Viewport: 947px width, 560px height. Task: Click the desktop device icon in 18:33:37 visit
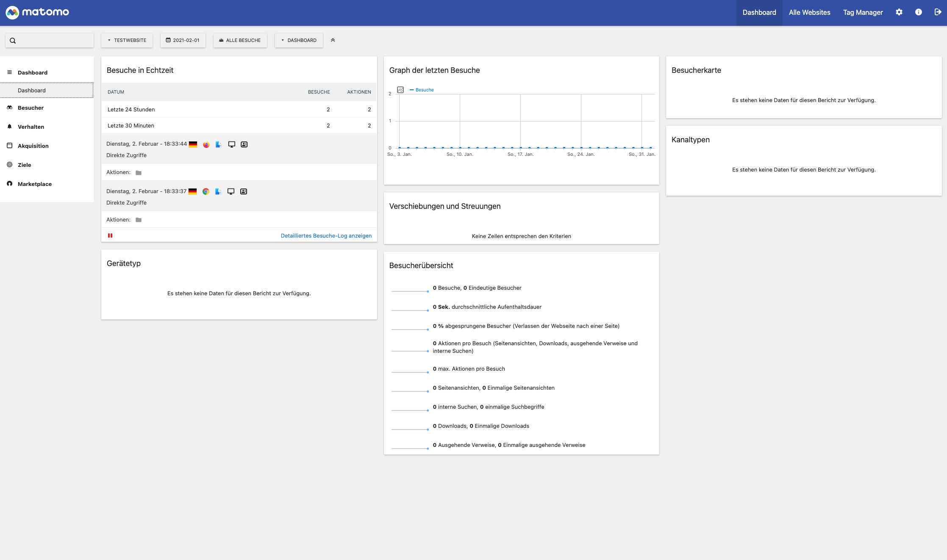point(231,191)
